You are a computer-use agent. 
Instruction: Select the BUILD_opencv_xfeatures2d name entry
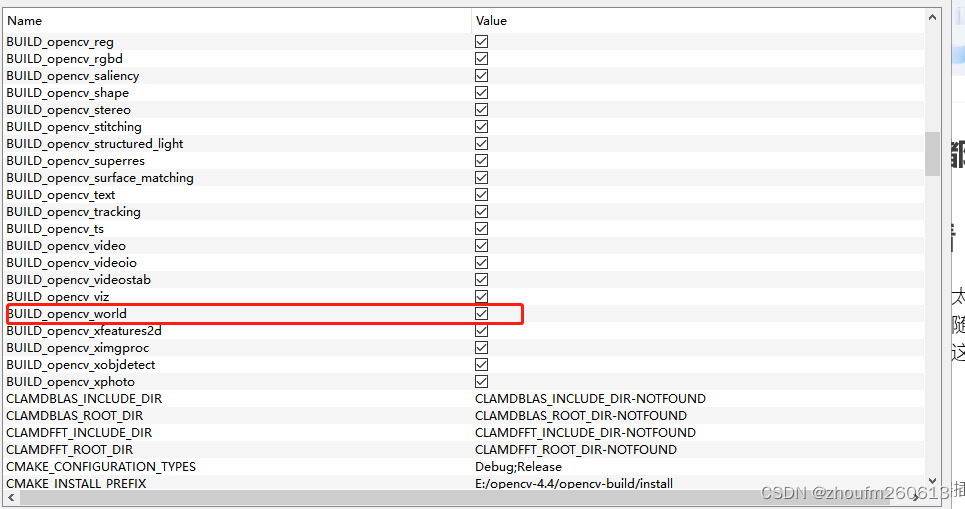click(84, 331)
